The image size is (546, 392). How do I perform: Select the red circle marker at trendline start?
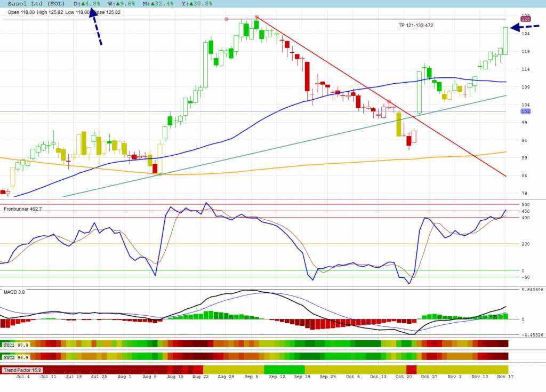pyautogui.click(x=257, y=18)
